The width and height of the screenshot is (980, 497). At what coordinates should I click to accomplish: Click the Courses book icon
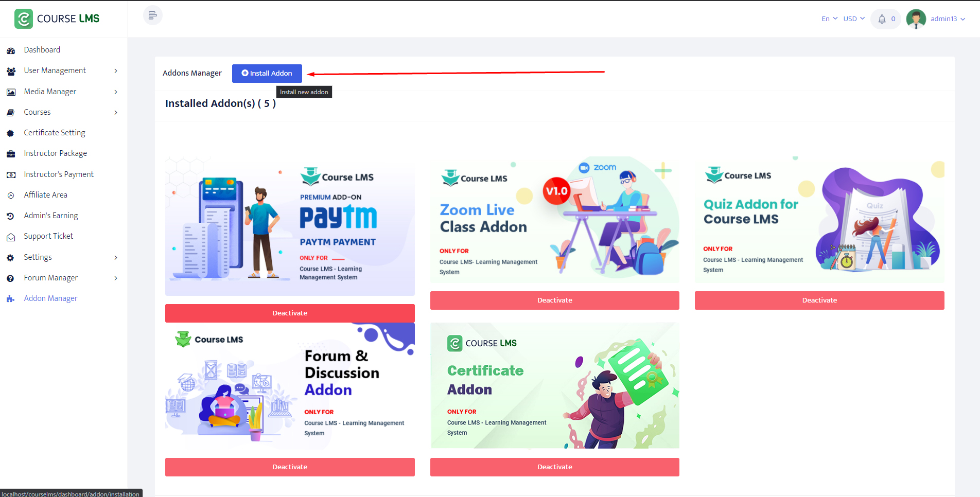pos(11,113)
